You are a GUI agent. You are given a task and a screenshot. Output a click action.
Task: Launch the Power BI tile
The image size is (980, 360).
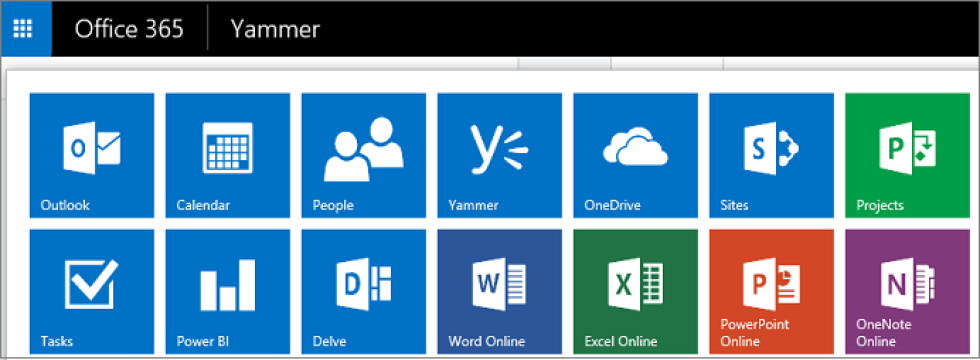pos(228,292)
